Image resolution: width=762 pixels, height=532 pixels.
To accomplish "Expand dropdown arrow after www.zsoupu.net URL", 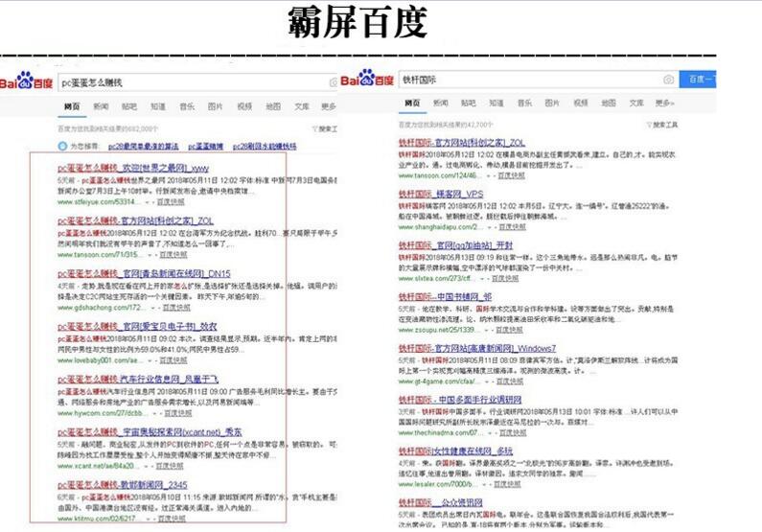I will (x=486, y=331).
